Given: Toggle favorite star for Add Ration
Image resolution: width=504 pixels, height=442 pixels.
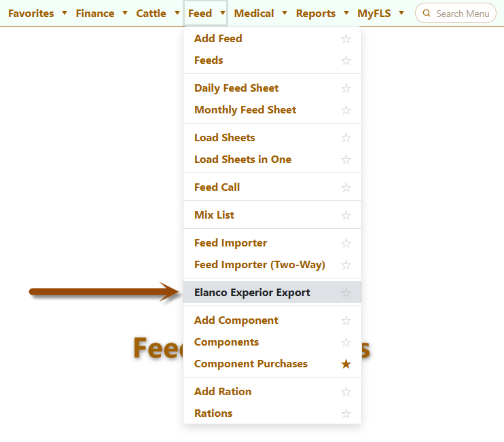Looking at the screenshot, I should coord(346,392).
